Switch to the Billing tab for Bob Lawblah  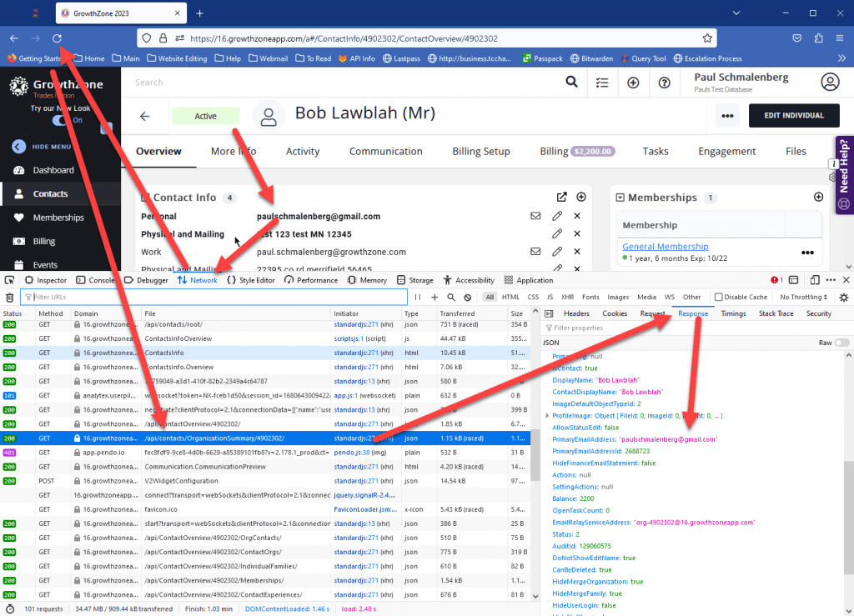[553, 152]
